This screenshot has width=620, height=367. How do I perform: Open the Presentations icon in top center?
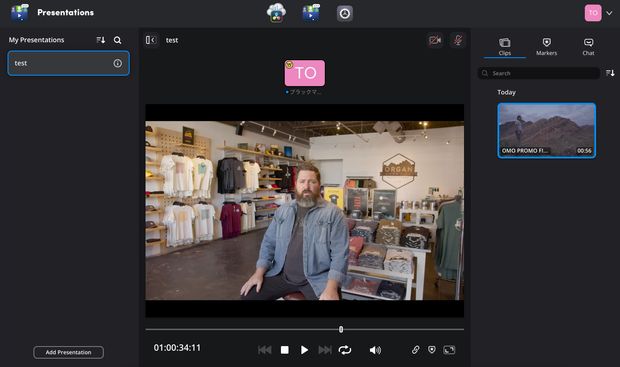tap(311, 13)
